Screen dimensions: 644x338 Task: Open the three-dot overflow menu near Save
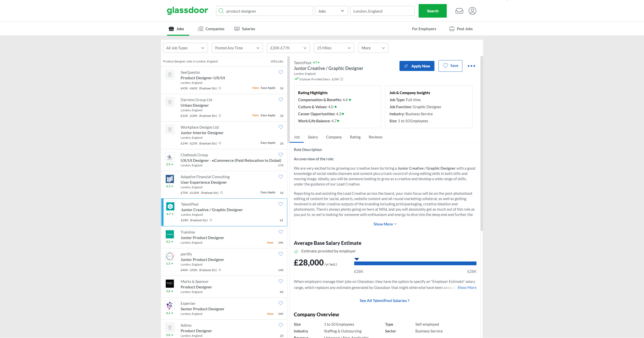471,66
